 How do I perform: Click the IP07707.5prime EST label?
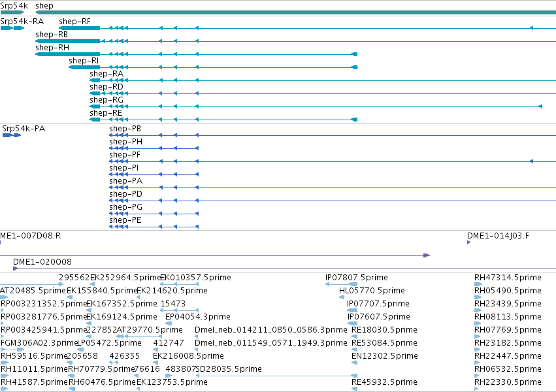[378, 304]
